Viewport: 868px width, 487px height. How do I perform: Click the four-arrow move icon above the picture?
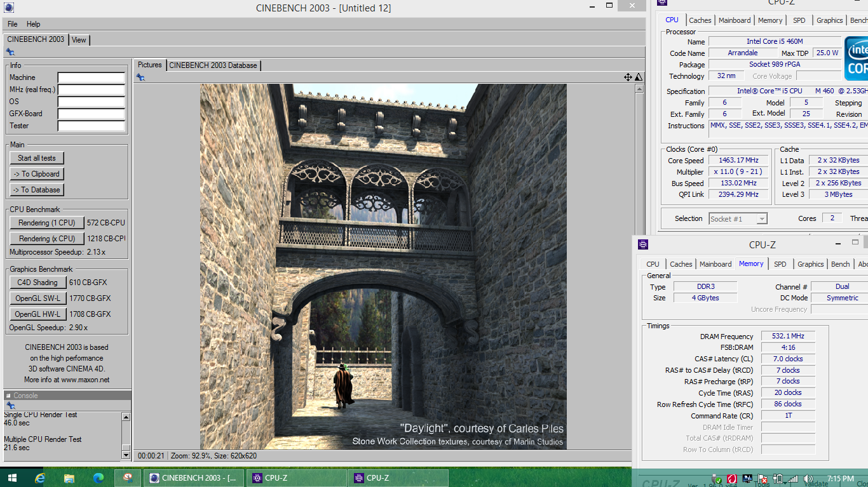pos(628,77)
